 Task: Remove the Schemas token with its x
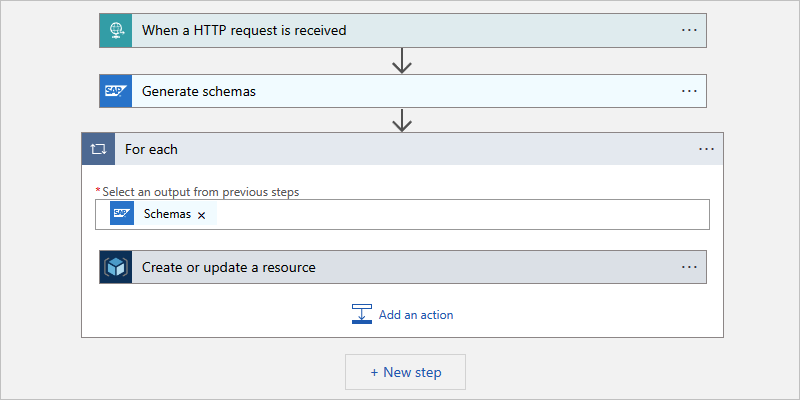[x=202, y=215]
